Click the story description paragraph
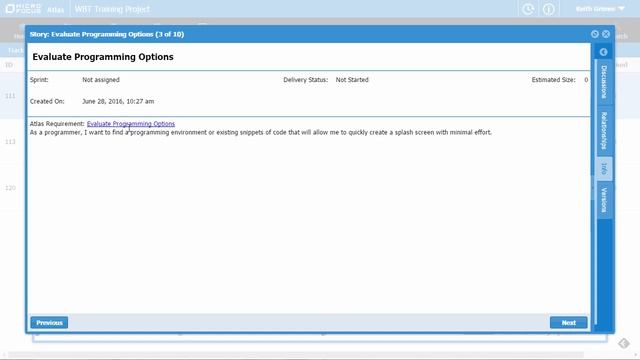The width and height of the screenshot is (640, 360). pos(260,132)
